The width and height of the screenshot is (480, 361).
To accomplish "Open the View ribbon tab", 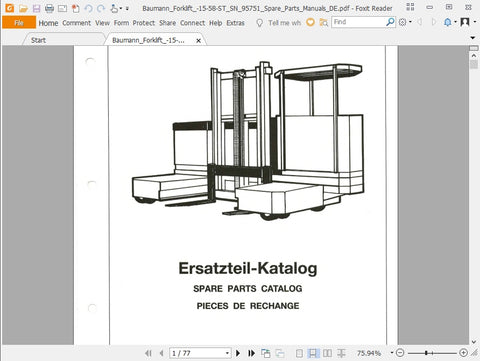I will [x=102, y=23].
